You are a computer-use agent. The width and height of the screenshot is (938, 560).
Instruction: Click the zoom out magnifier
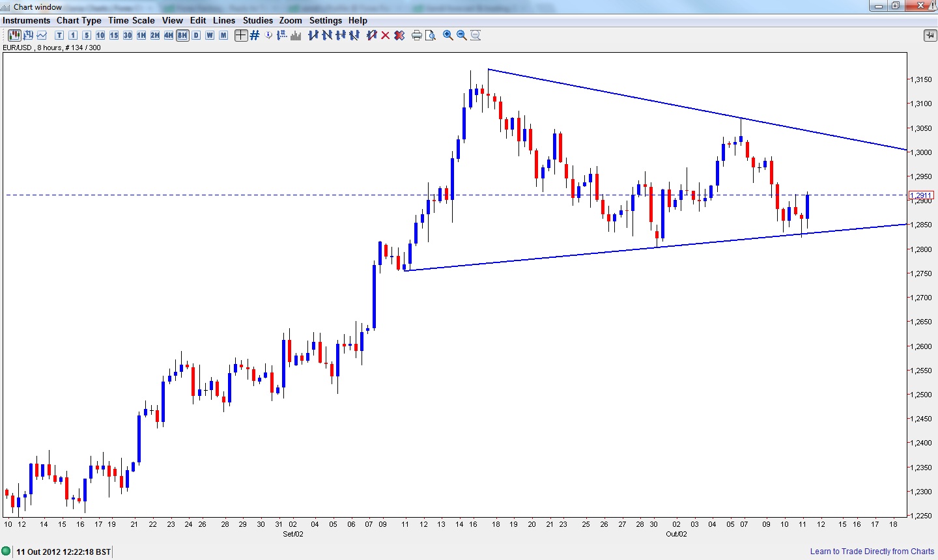click(462, 35)
